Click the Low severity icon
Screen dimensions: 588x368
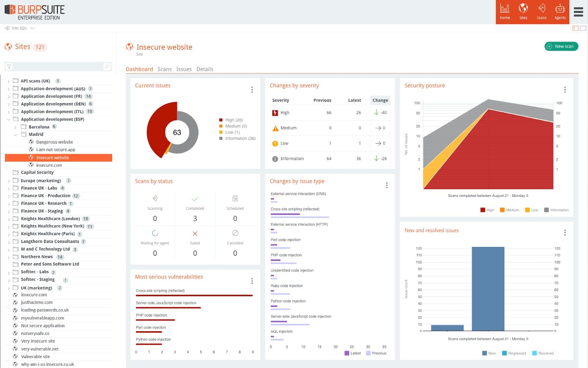point(275,144)
